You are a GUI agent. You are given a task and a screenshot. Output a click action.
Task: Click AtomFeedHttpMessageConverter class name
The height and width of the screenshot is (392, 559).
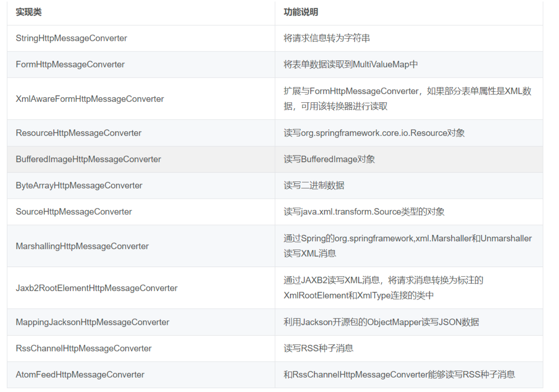pos(80,375)
